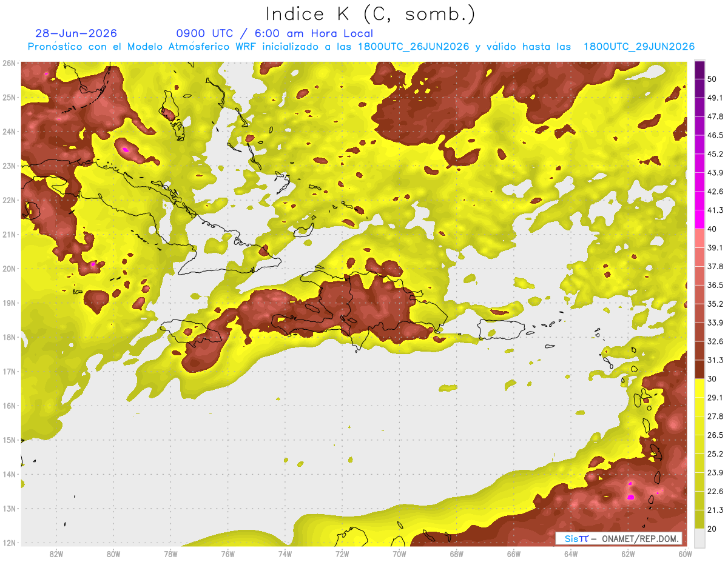This screenshot has width=728, height=562.
Task: Click the colorbar value "27.8"
Action: 715,416
